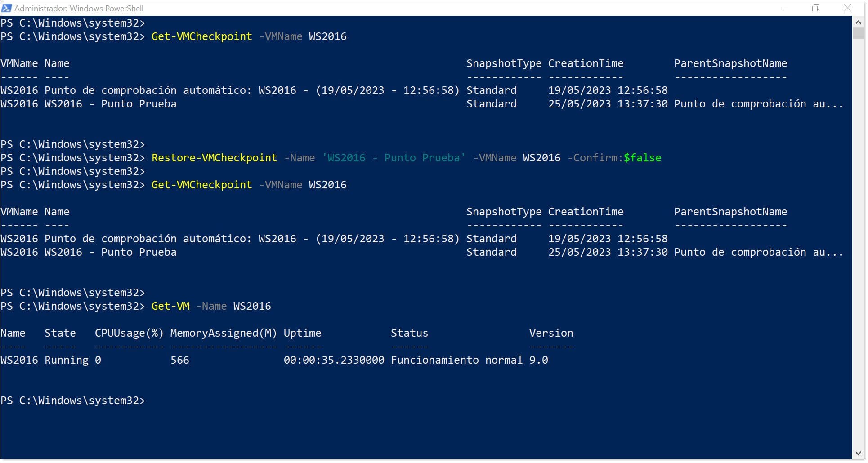Viewport: 868px width, 463px height.
Task: Click the State column header
Action: [60, 333]
